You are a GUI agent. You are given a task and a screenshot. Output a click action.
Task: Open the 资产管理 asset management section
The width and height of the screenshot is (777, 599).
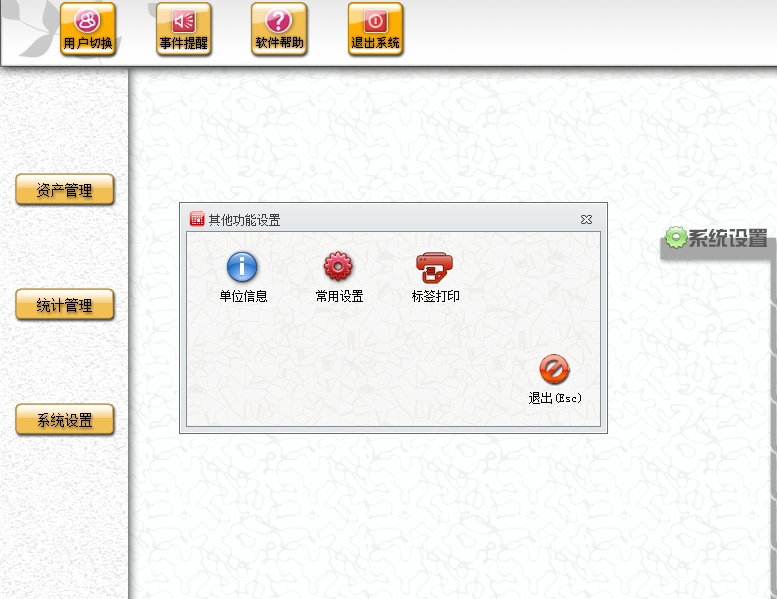pos(65,190)
